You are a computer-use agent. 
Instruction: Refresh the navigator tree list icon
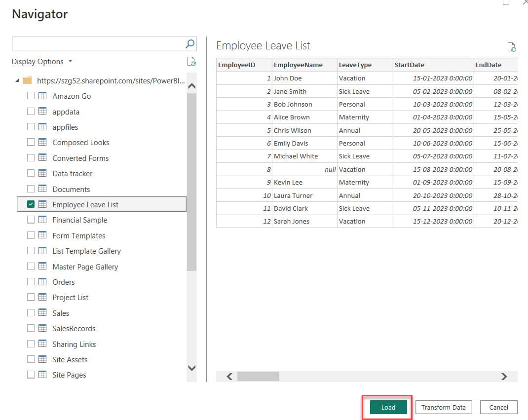pos(191,61)
